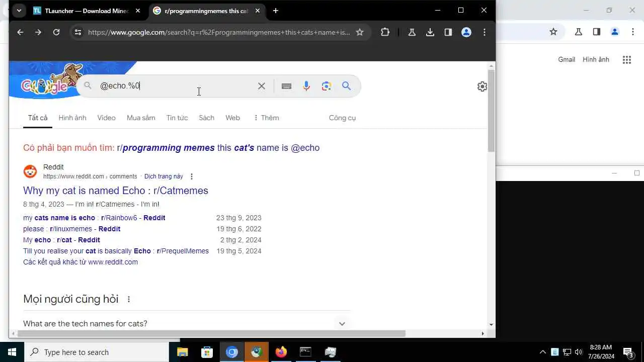The width and height of the screenshot is (644, 362).
Task: Open options beside Mọi người cũng hỏi
Action: [129, 299]
